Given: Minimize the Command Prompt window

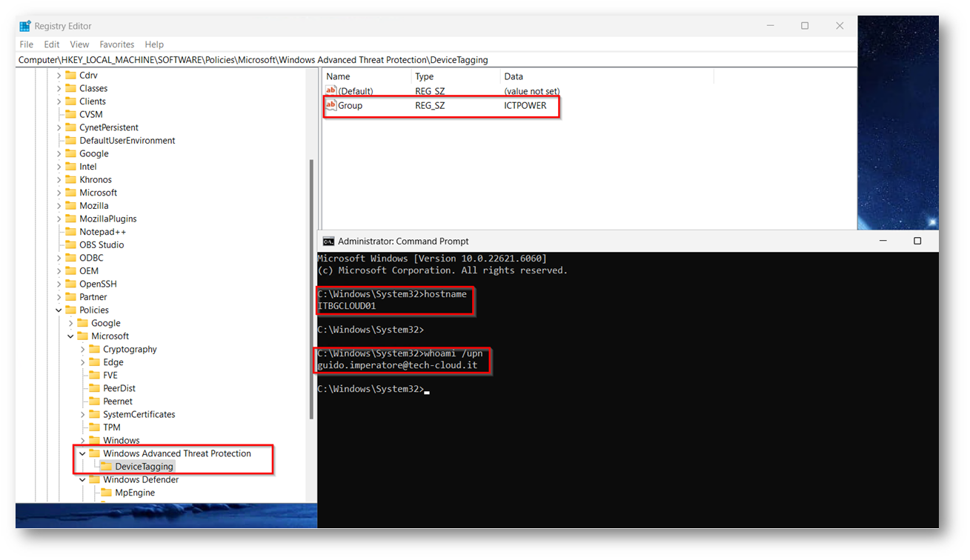Looking at the screenshot, I should coord(883,241).
